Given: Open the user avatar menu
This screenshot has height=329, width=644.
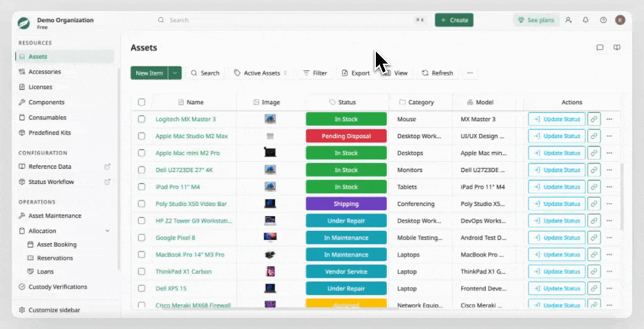Looking at the screenshot, I should 621,20.
